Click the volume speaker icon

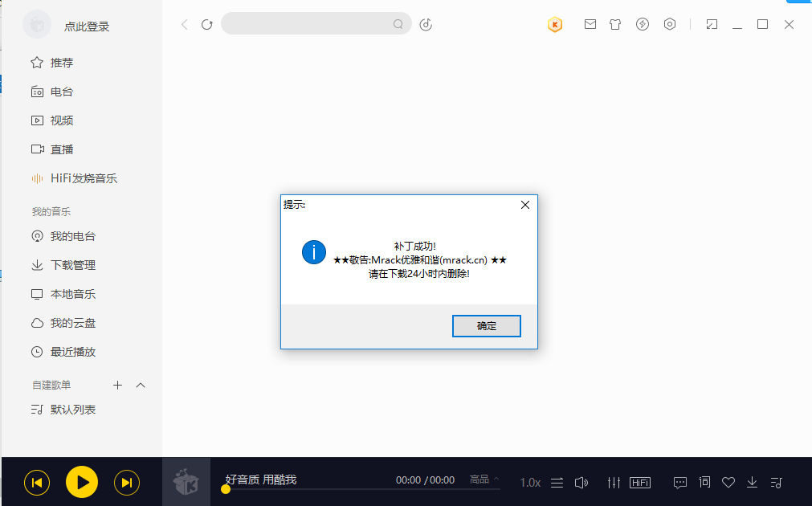581,483
